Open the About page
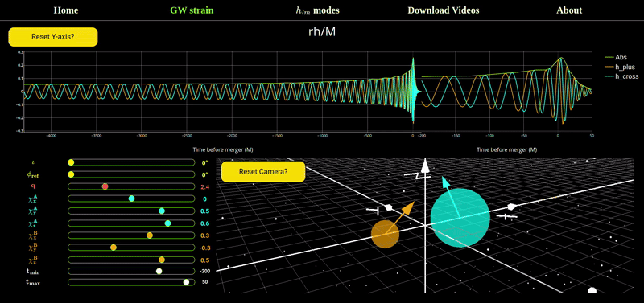 click(569, 10)
